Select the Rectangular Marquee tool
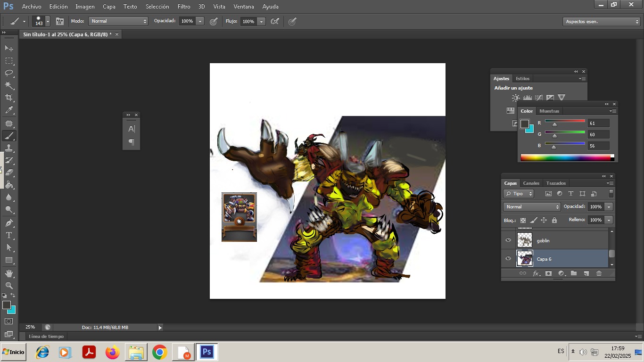 click(x=9, y=61)
